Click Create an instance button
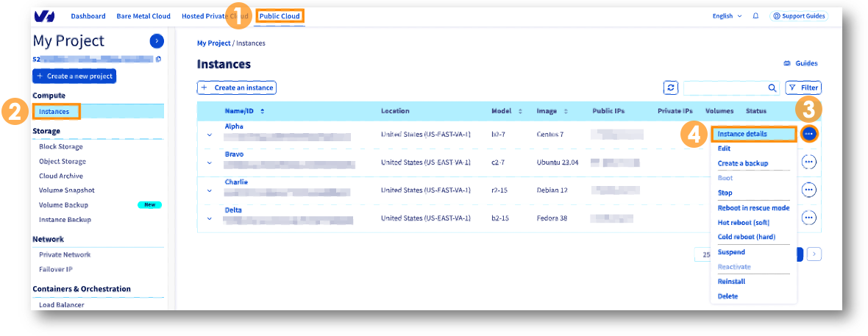Image resolution: width=868 pixels, height=336 pixels. pyautogui.click(x=236, y=87)
